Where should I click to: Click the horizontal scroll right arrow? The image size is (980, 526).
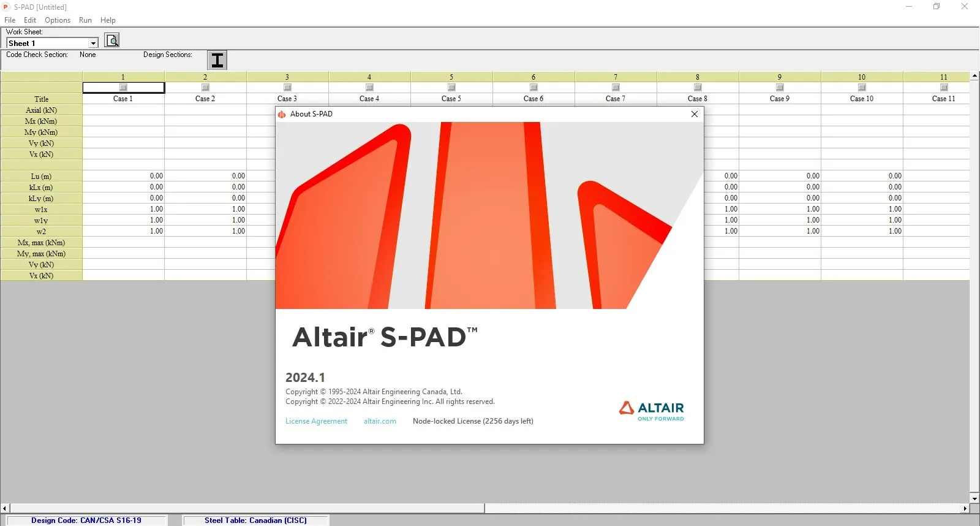coord(965,508)
